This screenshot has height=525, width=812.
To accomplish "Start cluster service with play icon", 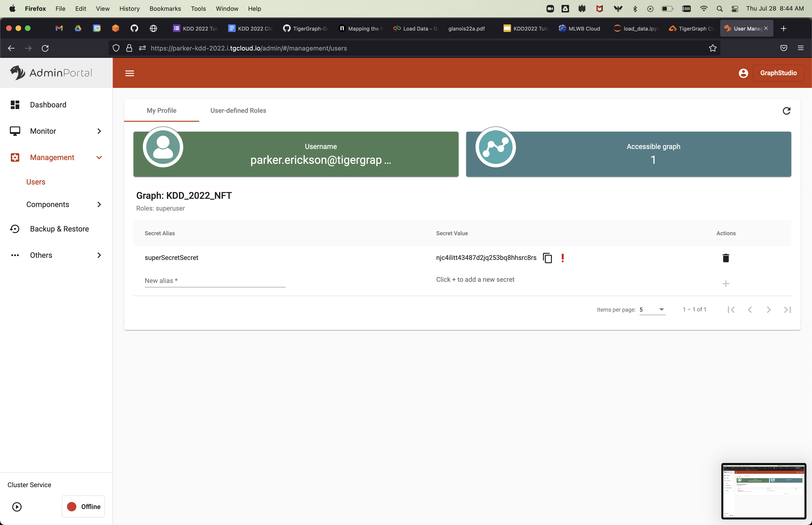I will tap(17, 507).
